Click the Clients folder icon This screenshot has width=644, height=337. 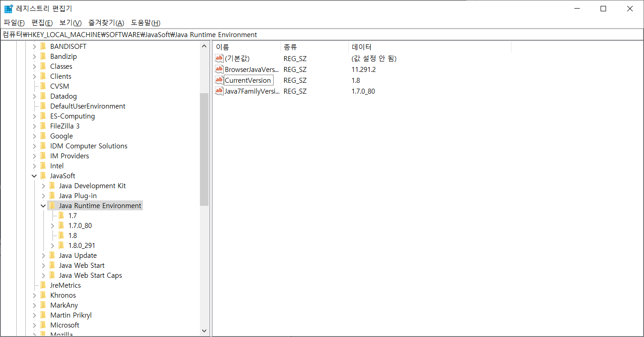(x=43, y=76)
